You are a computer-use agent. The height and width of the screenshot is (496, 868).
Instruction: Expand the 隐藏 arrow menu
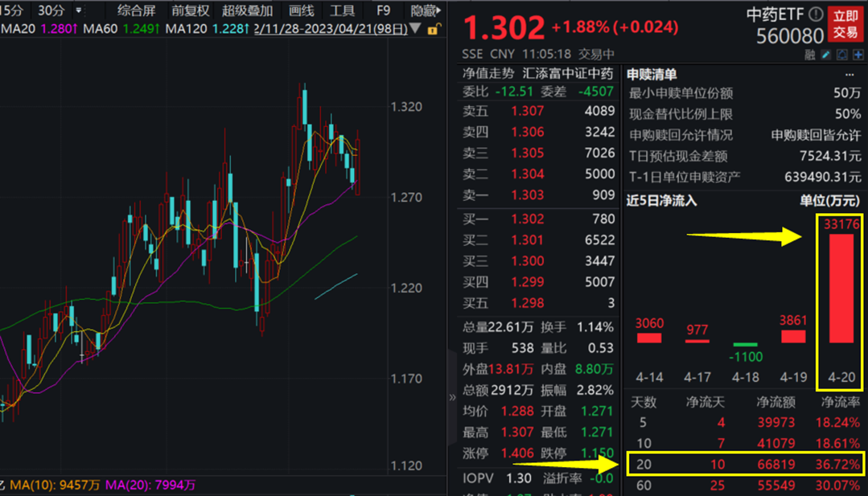coord(426,10)
